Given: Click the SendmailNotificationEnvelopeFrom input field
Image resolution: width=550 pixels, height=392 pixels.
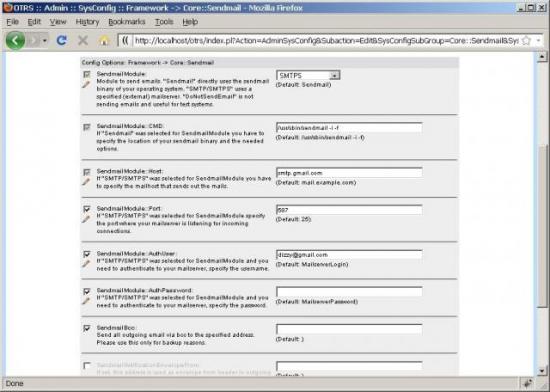Looking at the screenshot, I should point(349,366).
